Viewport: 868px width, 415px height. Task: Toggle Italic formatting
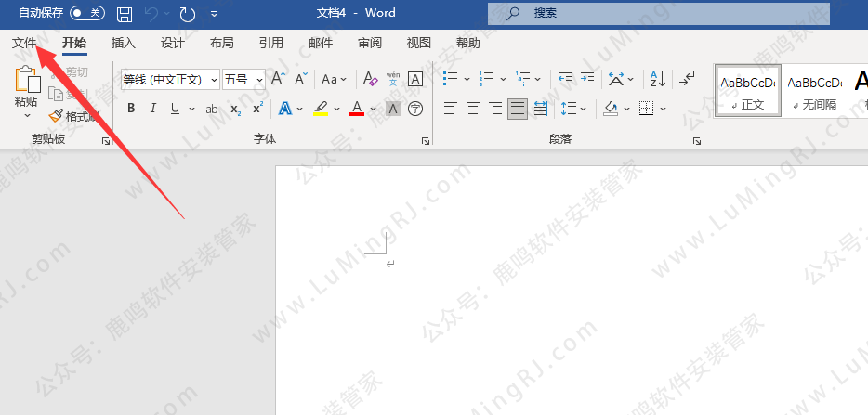point(153,109)
